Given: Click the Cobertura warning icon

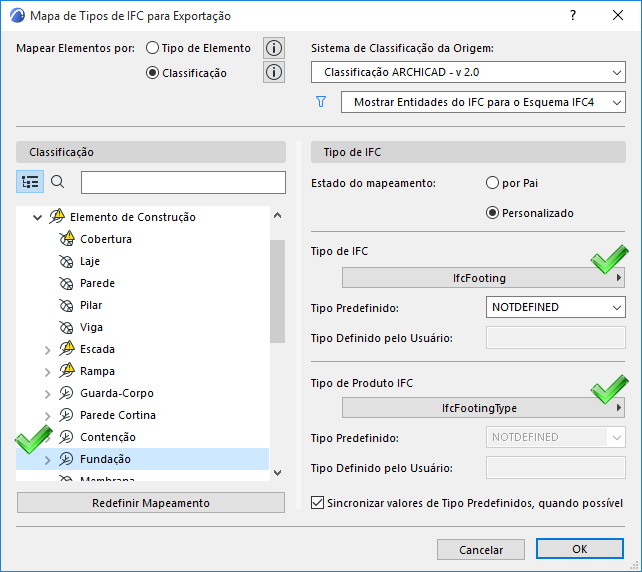Looking at the screenshot, I should tap(66, 239).
